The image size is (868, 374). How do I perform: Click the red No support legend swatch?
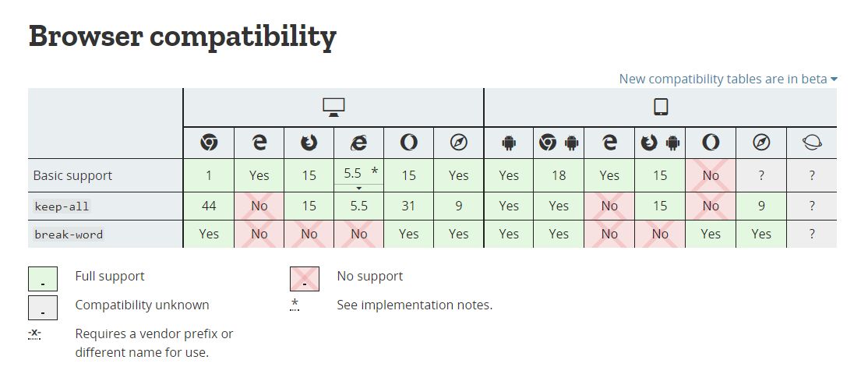305,278
